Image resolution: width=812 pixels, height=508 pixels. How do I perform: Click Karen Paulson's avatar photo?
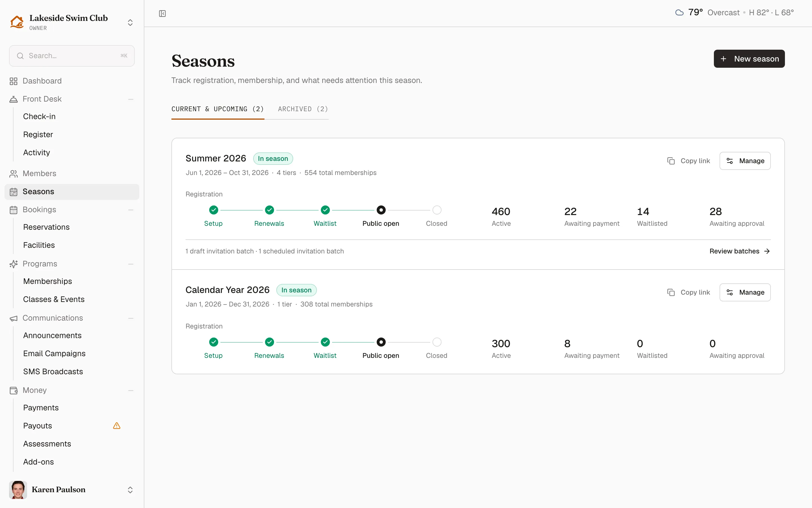click(18, 490)
